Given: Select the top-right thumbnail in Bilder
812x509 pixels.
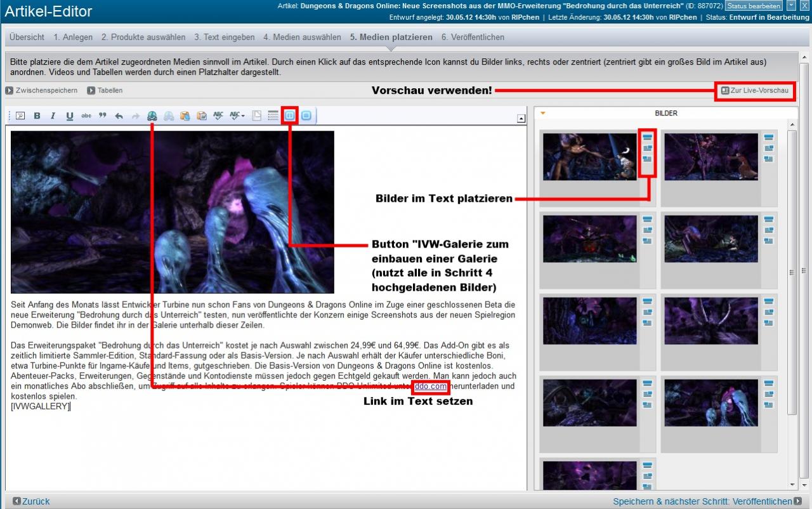Looking at the screenshot, I should point(711,157).
